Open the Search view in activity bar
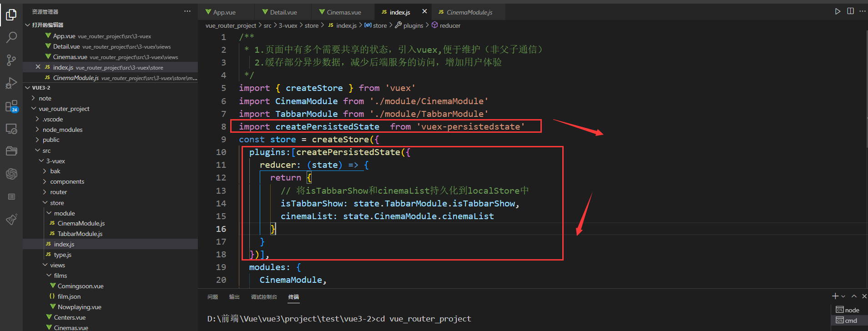The width and height of the screenshot is (868, 331). [11, 37]
